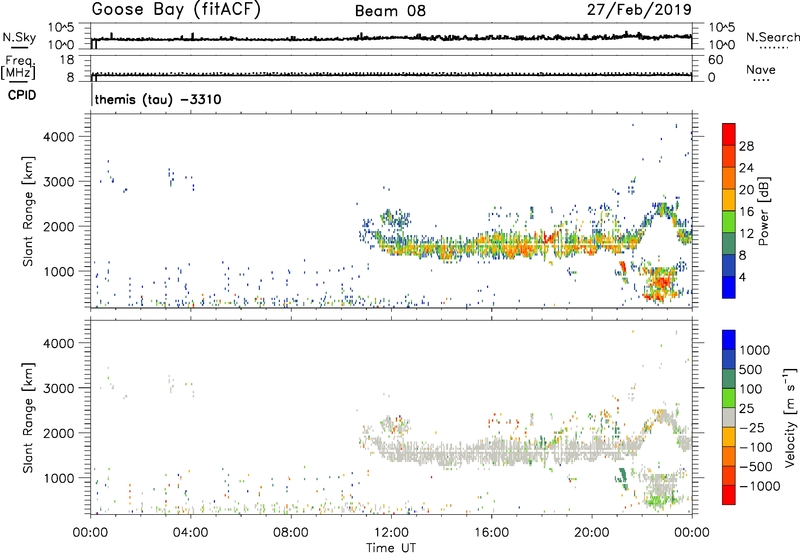
Task: Click the "18" frequency axis tick
Action: click(66, 60)
